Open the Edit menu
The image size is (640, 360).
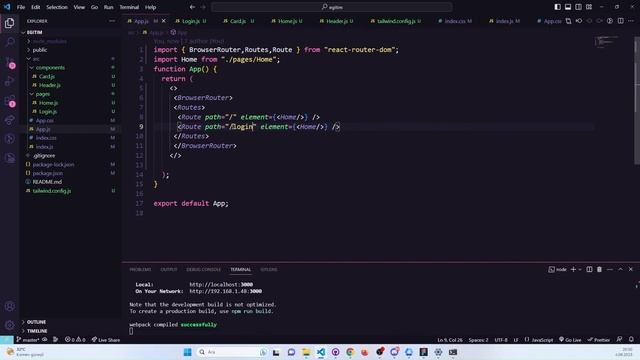(x=36, y=7)
